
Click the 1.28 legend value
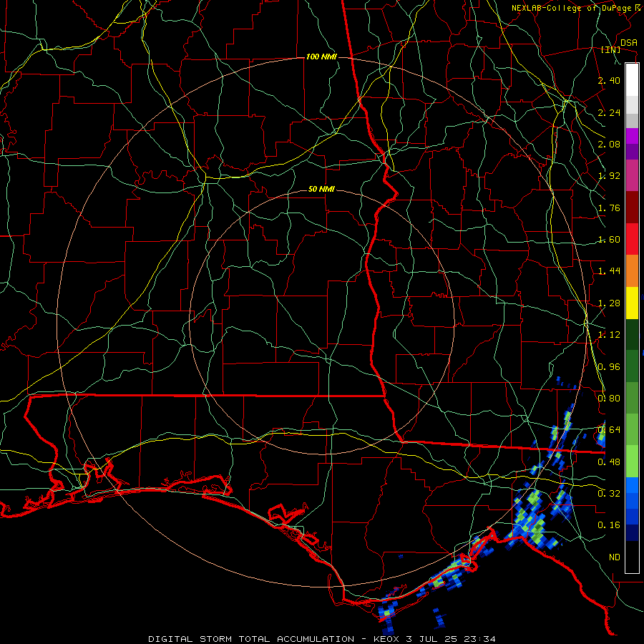609,303
